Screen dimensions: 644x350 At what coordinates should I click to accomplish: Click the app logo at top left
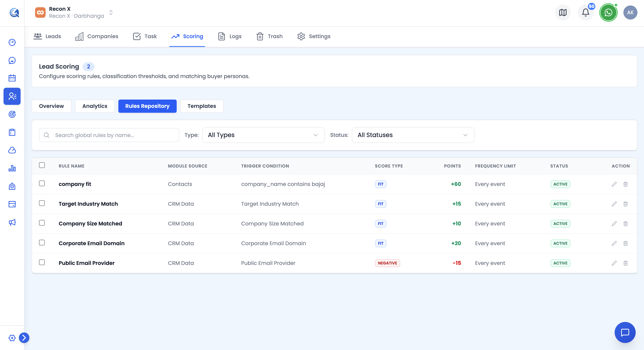[14, 12]
